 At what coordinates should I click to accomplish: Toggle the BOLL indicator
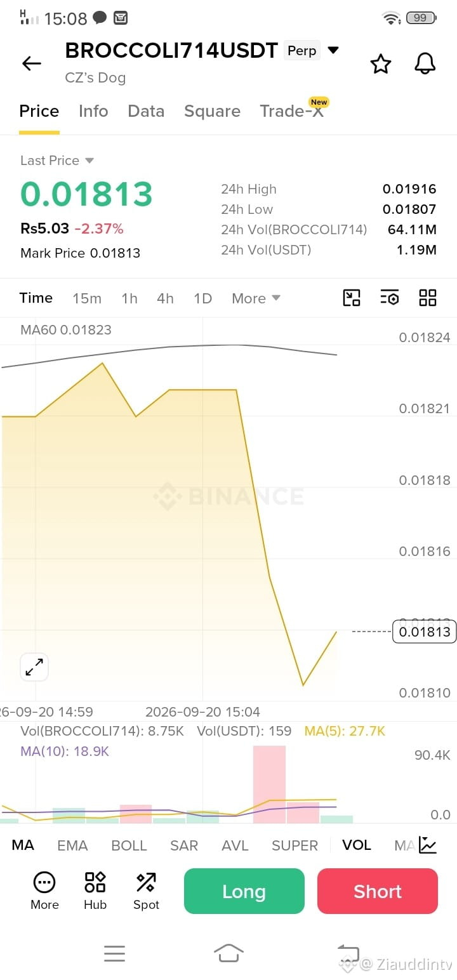click(129, 845)
